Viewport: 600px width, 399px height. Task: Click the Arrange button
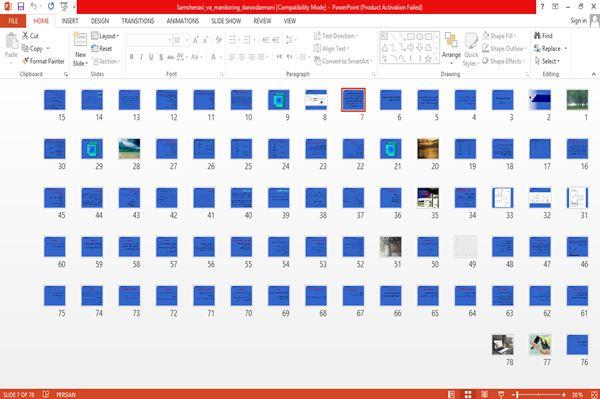click(x=451, y=48)
